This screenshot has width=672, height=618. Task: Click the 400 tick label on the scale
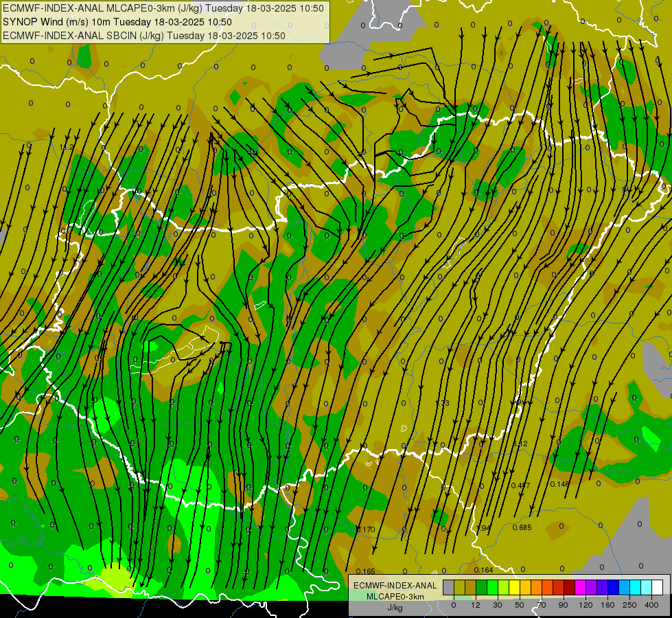tap(651, 605)
